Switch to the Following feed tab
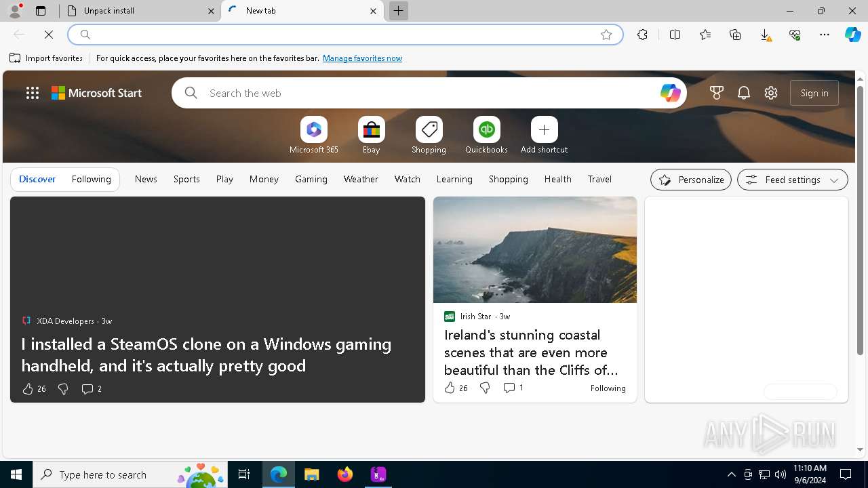This screenshot has height=488, width=868. click(x=92, y=179)
